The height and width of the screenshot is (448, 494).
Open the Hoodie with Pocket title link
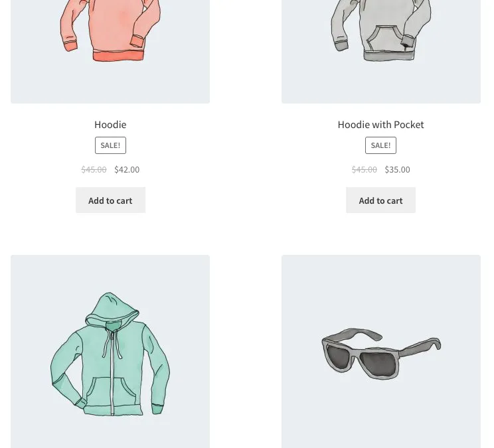click(380, 125)
